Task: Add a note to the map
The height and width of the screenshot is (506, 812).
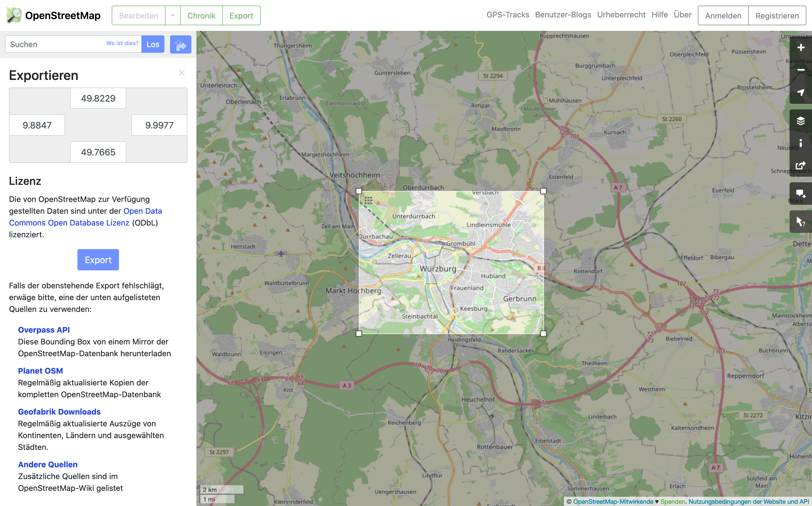Action: [800, 194]
